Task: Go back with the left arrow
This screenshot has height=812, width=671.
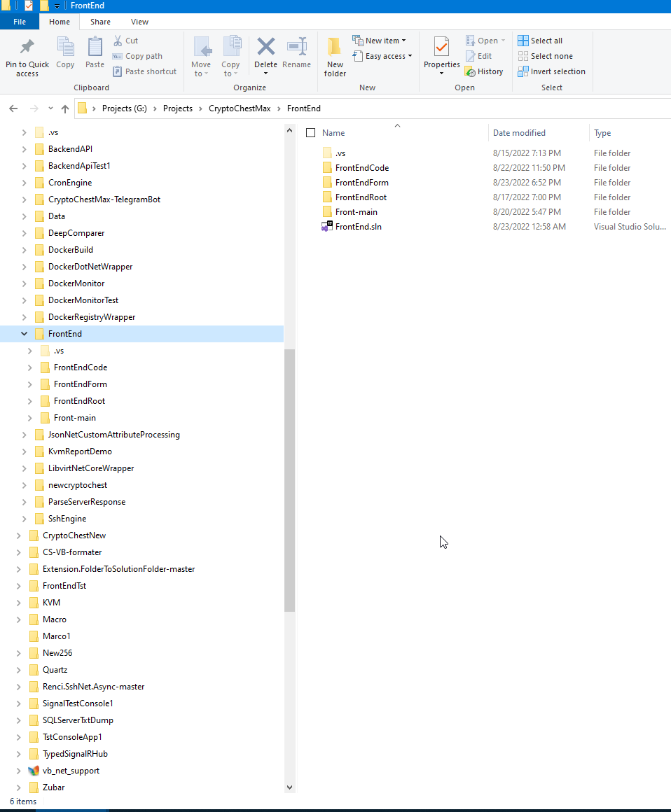Action: pos(13,108)
